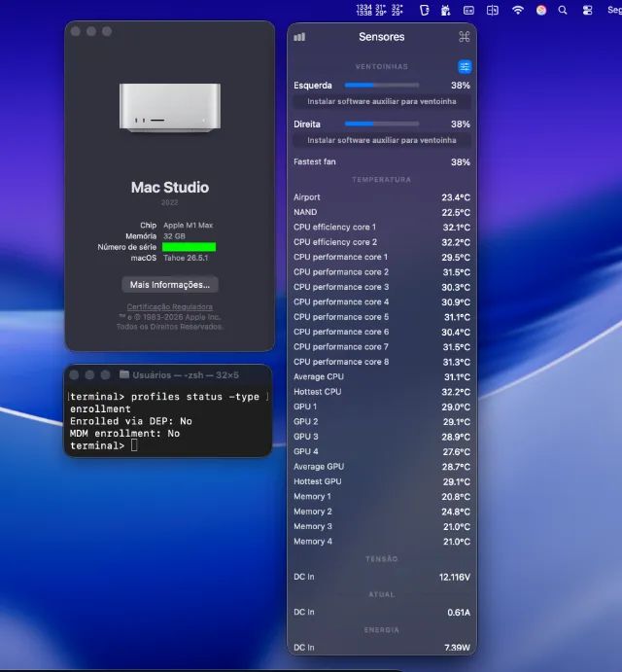Click the command keyboard shortcut icon in Sensores

[x=465, y=37]
